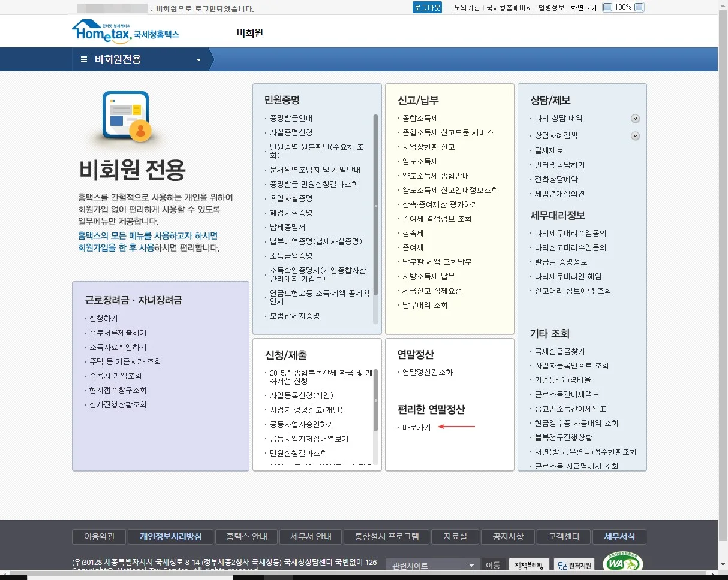Open 모의계산 link in top bar

point(467,8)
